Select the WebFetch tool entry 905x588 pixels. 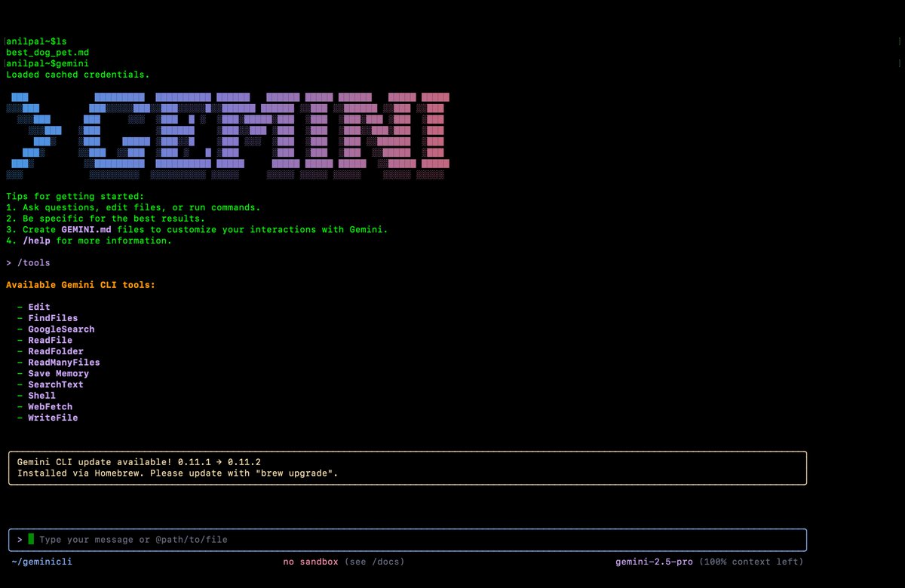(x=50, y=406)
